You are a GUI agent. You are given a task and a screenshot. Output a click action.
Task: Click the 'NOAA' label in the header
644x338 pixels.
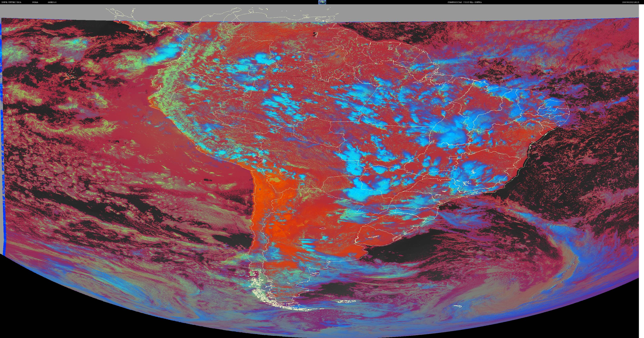pos(35,2)
